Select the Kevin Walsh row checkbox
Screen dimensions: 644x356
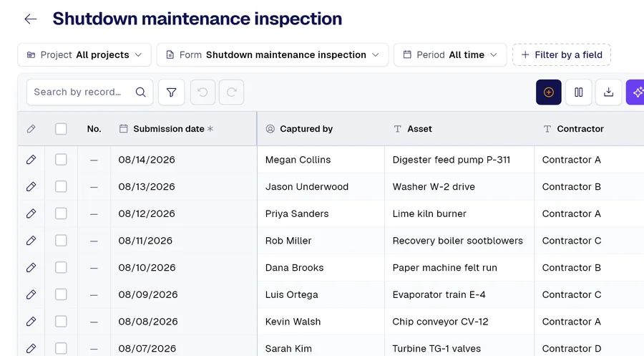pos(61,322)
